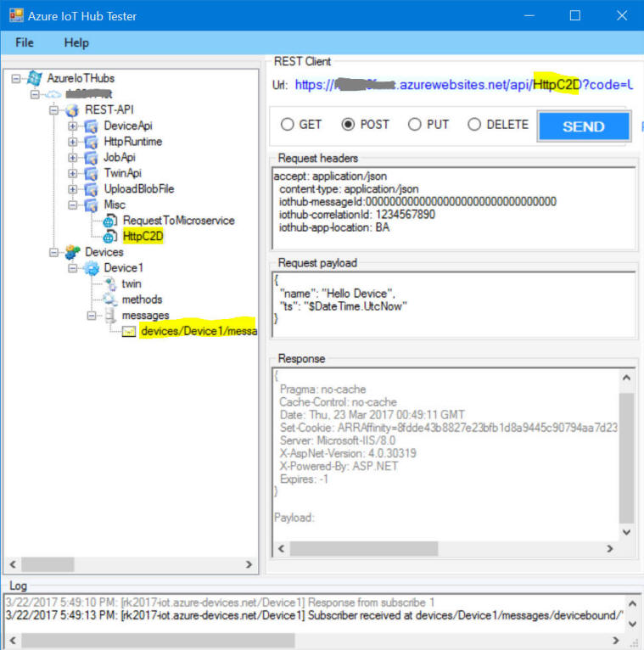Click the Log scroll-down arrow
This screenshot has height=650, width=644.
click(x=632, y=624)
